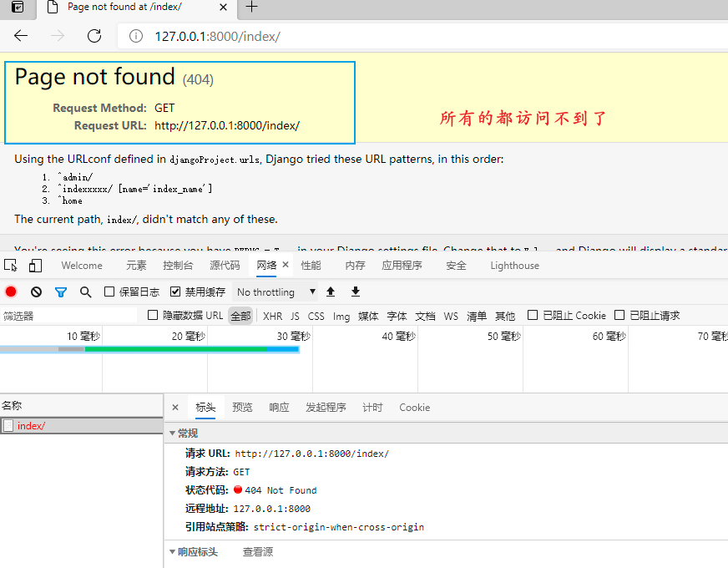Switch to 元素 tab

tap(136, 266)
